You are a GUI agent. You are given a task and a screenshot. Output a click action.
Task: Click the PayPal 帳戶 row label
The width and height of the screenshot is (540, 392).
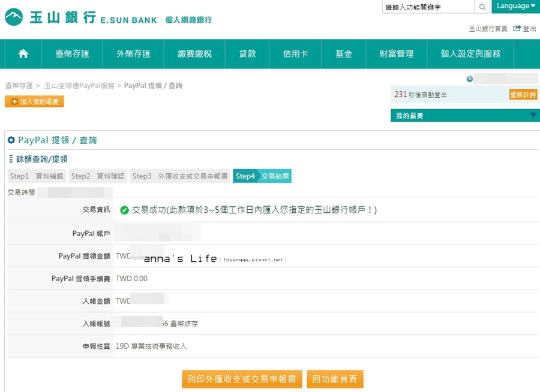pyautogui.click(x=91, y=233)
